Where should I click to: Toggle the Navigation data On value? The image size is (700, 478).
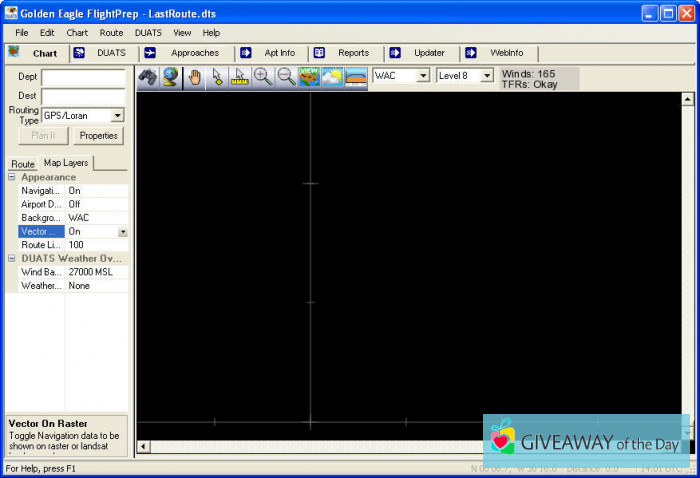click(95, 190)
